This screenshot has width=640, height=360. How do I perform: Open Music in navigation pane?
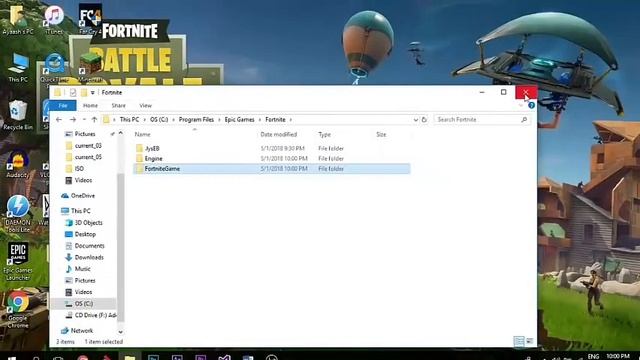pyautogui.click(x=82, y=269)
